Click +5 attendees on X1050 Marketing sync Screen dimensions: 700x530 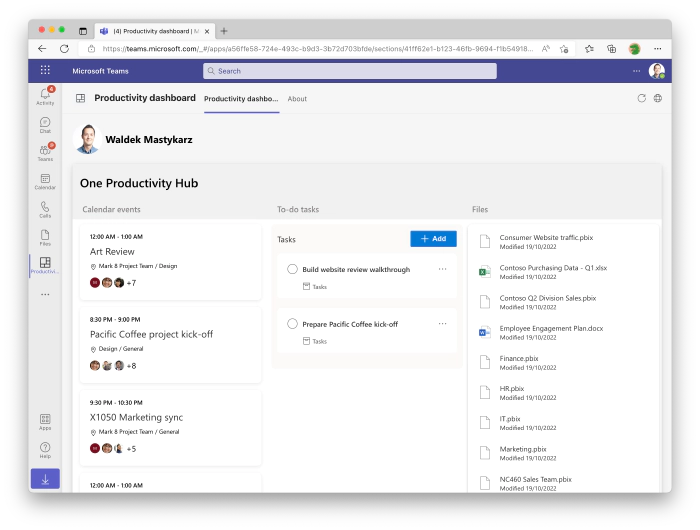(x=131, y=449)
